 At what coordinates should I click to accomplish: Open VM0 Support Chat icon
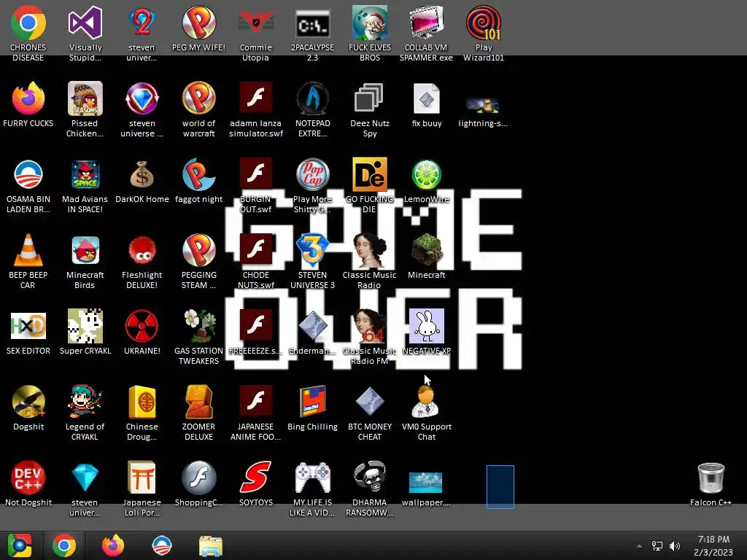point(426,402)
